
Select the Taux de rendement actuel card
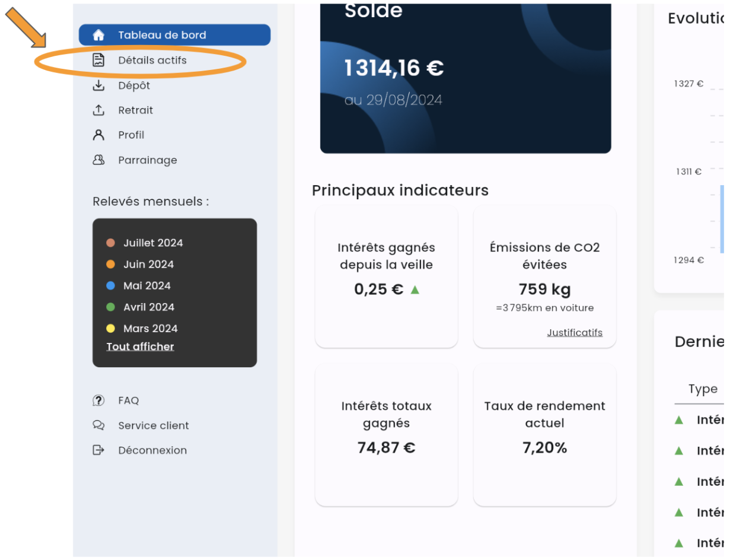(x=545, y=435)
